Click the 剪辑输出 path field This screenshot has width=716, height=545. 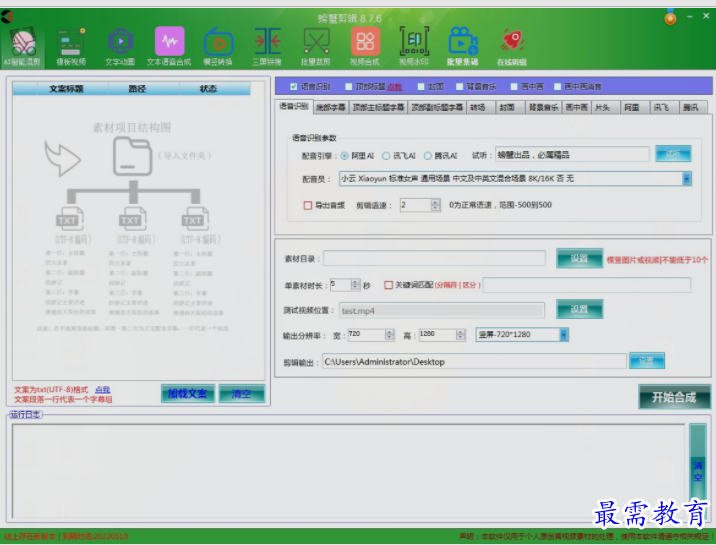474,362
